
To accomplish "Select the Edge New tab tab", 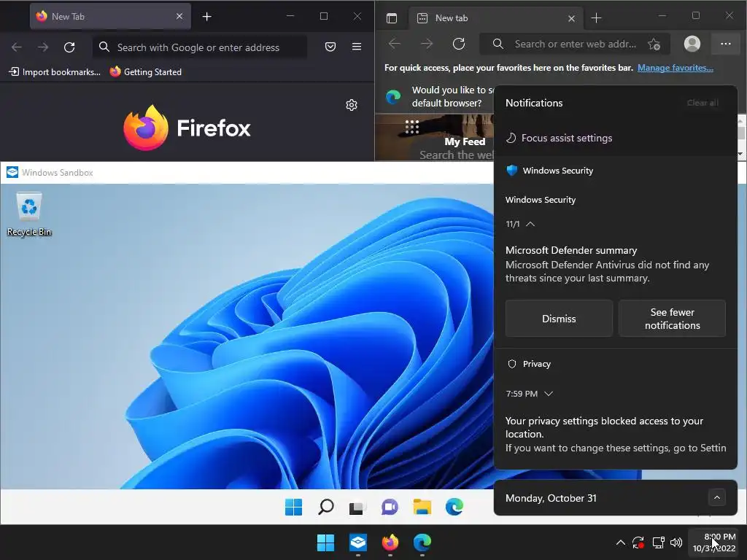I will (x=495, y=18).
